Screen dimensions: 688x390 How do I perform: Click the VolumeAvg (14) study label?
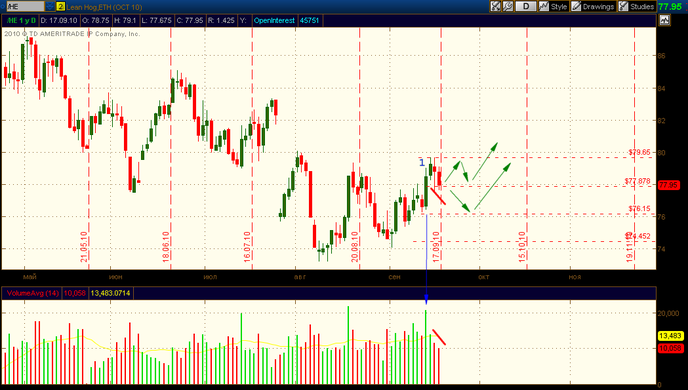32,293
